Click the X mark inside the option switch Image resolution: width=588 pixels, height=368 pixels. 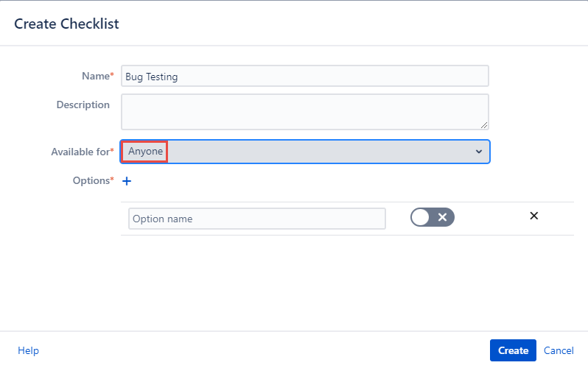click(443, 217)
